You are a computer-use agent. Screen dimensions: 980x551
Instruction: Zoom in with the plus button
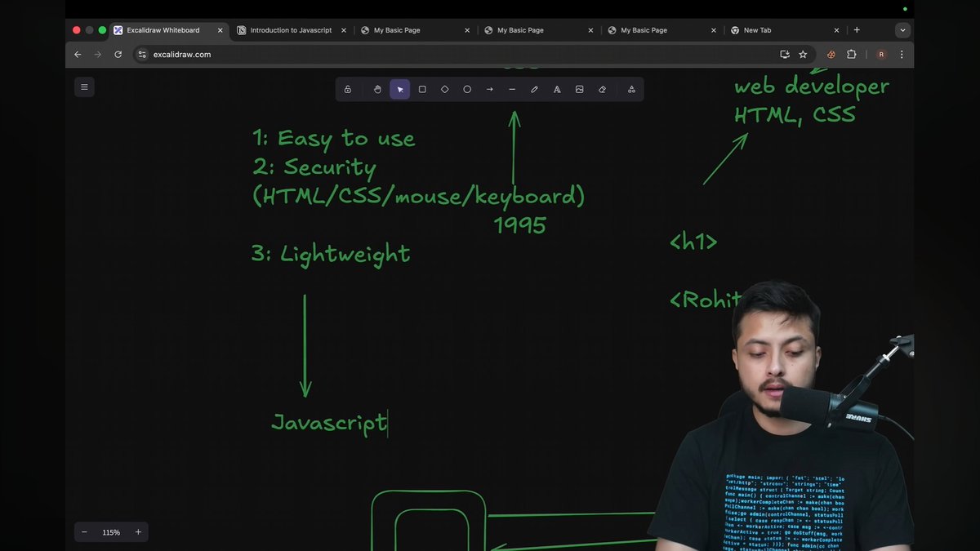pos(138,532)
